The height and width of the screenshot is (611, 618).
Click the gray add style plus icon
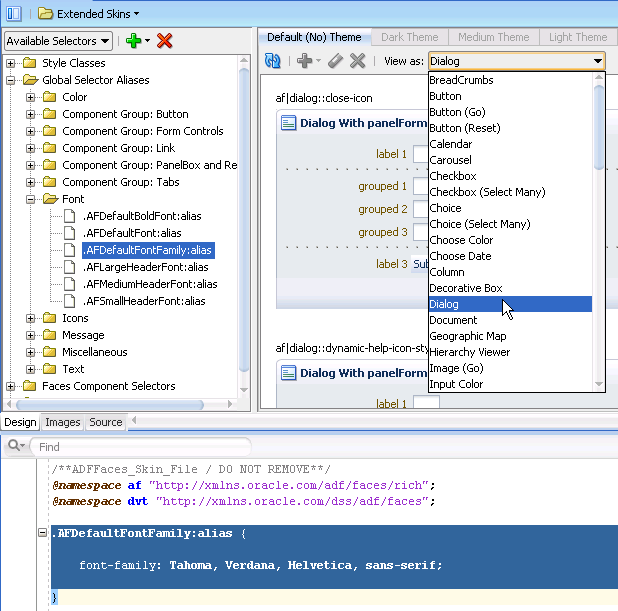(304, 61)
